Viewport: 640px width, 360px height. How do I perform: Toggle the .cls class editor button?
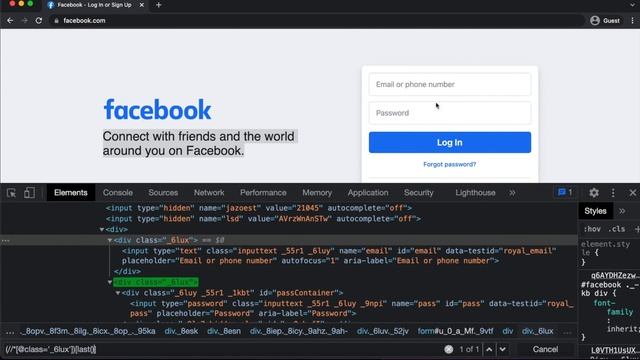(x=616, y=229)
